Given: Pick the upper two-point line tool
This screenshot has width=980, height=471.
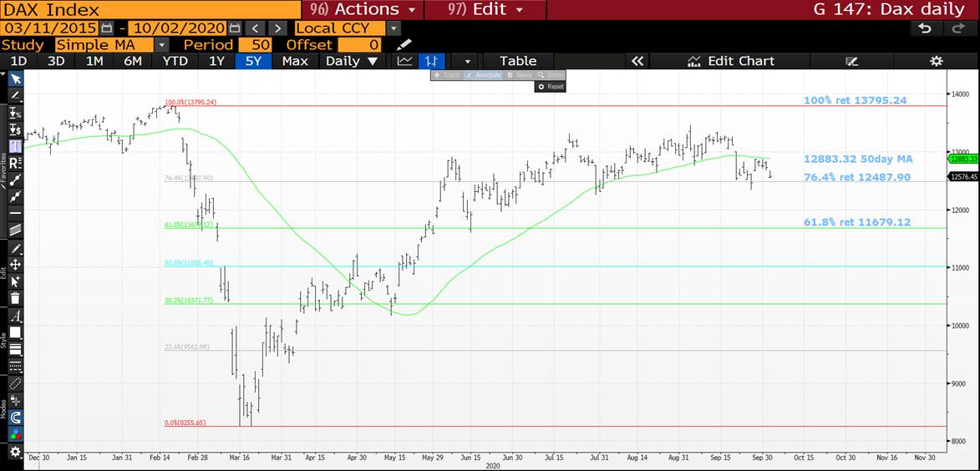Looking at the screenshot, I should (x=16, y=180).
